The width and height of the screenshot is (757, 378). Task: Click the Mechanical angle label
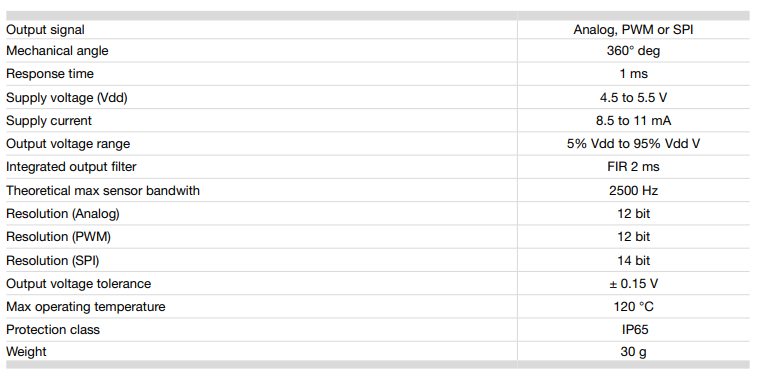[x=57, y=51]
